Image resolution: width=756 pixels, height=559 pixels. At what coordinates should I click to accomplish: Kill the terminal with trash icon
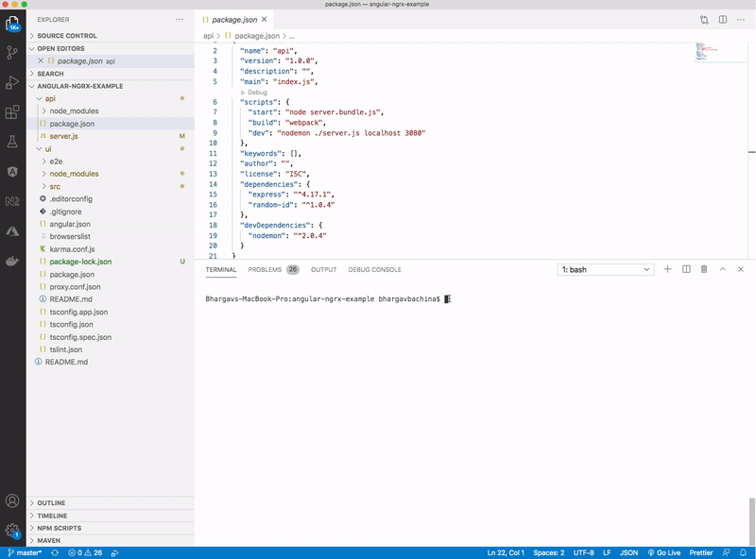click(704, 269)
